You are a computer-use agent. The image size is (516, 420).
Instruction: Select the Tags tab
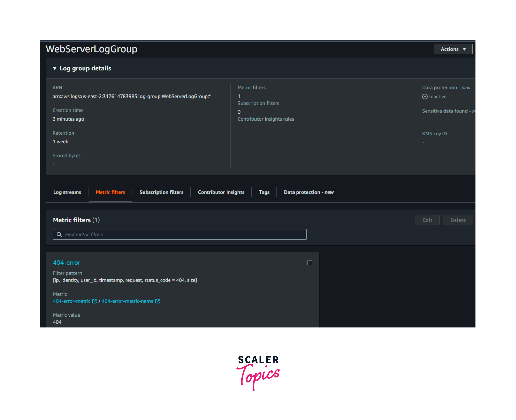pyautogui.click(x=264, y=192)
